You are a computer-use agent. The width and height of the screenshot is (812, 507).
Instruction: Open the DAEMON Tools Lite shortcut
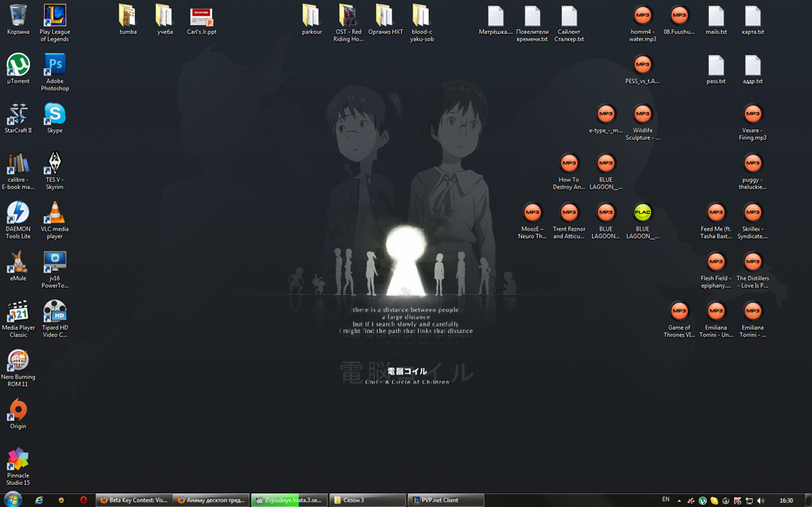click(x=18, y=220)
